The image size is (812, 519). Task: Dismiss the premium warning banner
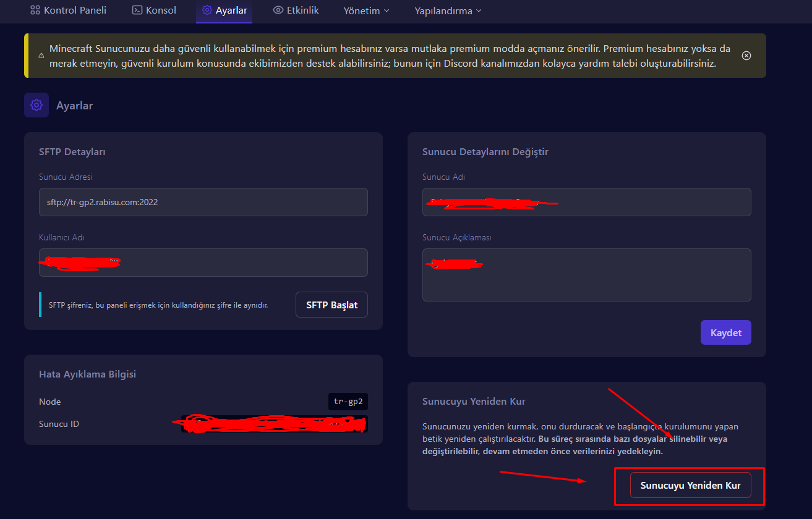(746, 56)
